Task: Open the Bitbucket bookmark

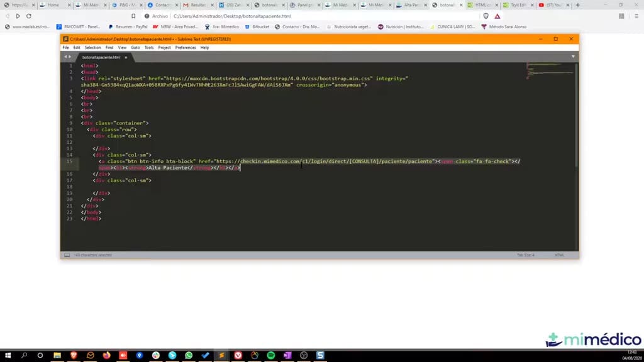Action: [x=257, y=26]
